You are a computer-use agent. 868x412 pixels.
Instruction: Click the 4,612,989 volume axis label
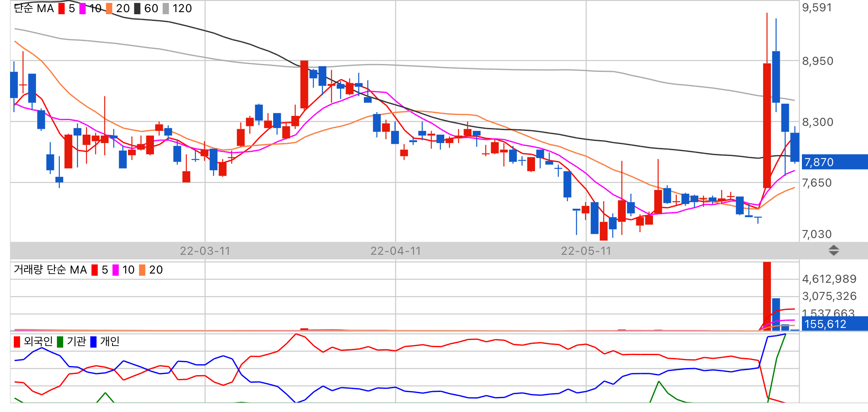829,279
